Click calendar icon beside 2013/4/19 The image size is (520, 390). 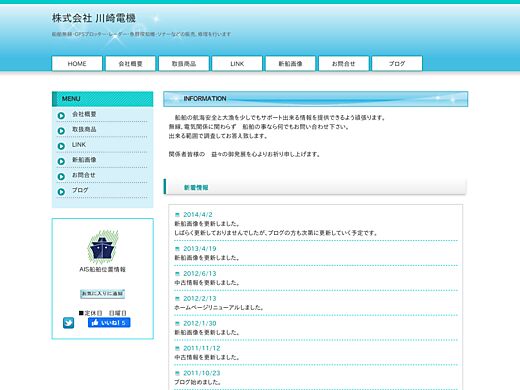click(x=177, y=249)
